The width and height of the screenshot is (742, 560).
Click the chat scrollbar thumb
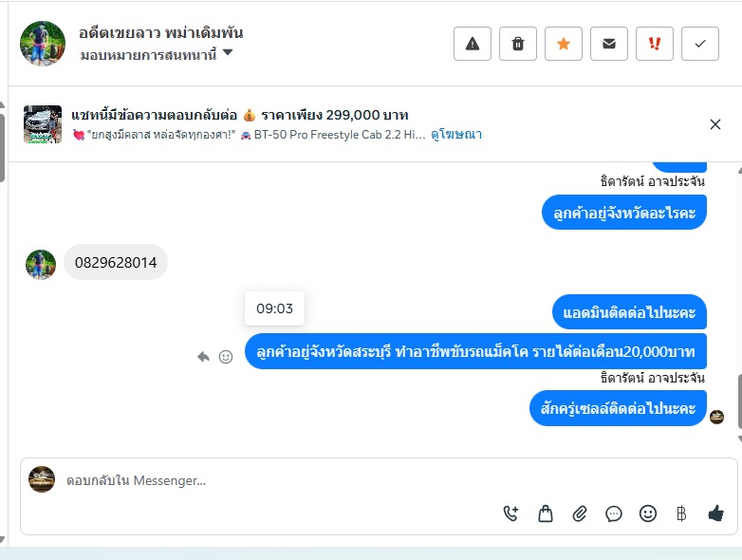pyautogui.click(x=740, y=401)
